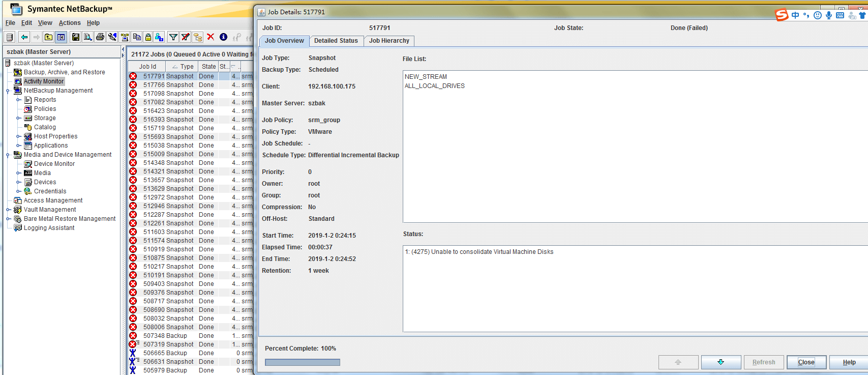Click the network antenna computer toolbar icon
The width and height of the screenshot is (868, 375).
click(x=125, y=37)
